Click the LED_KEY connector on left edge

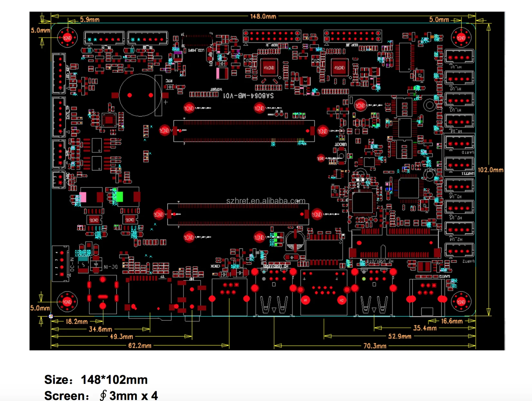point(59,73)
